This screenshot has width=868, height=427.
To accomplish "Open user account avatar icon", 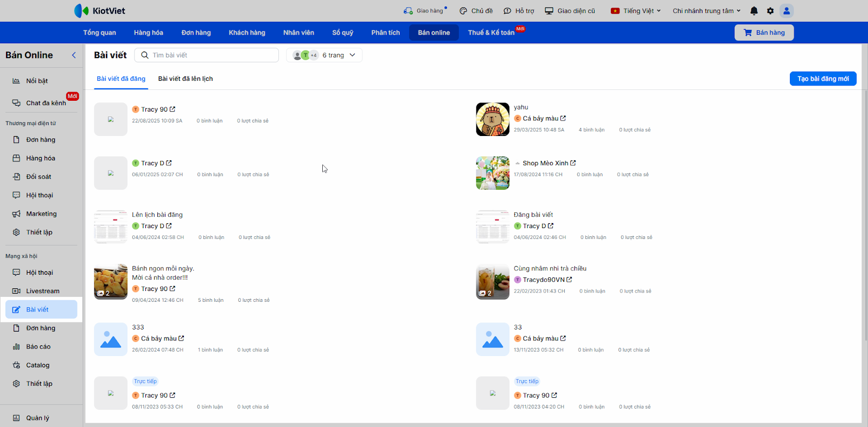I will click(787, 11).
